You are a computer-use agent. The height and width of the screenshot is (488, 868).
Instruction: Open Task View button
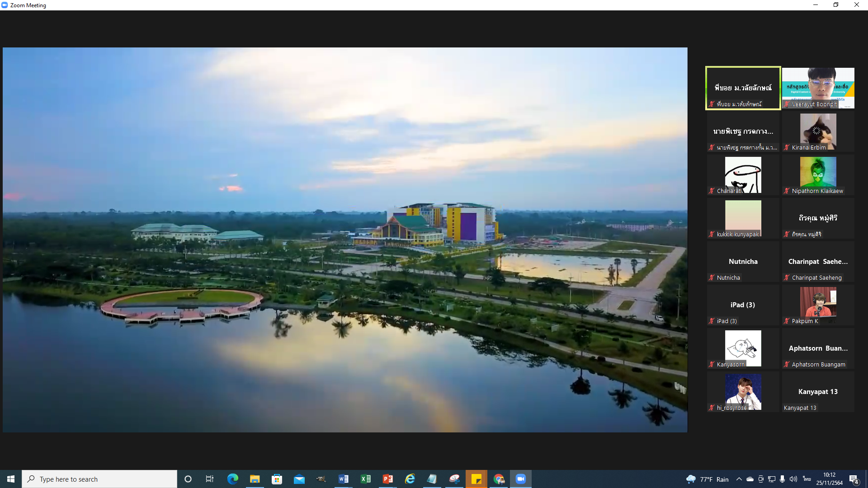click(210, 479)
